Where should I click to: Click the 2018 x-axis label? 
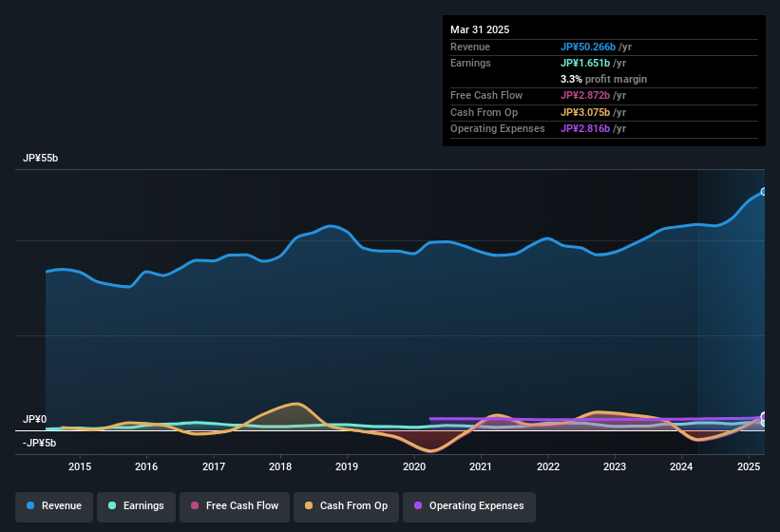pyautogui.click(x=280, y=466)
